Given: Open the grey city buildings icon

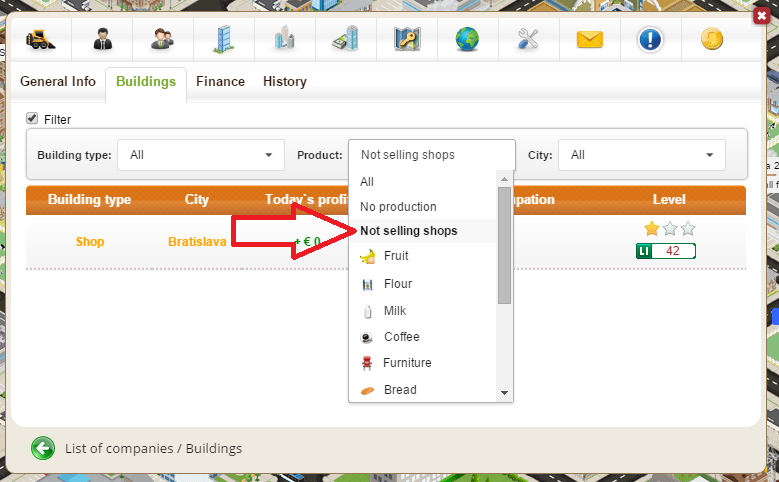Looking at the screenshot, I should pos(284,39).
